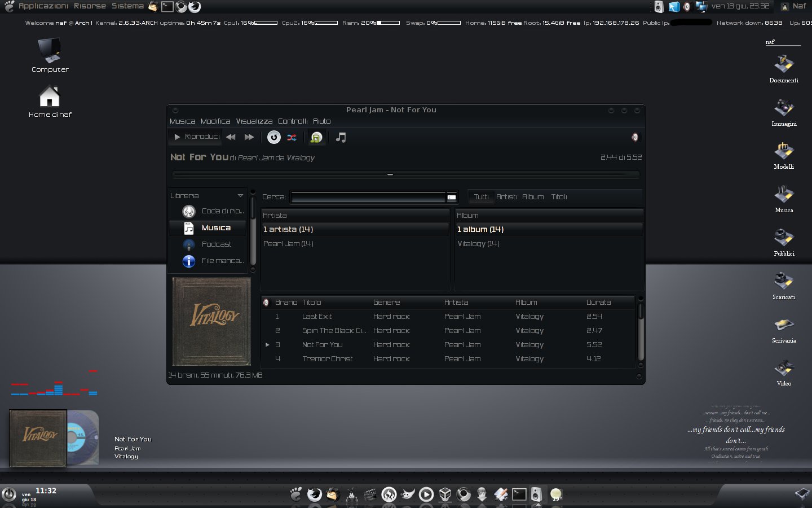Open the Aiuto menu
812x508 pixels.
click(x=321, y=121)
